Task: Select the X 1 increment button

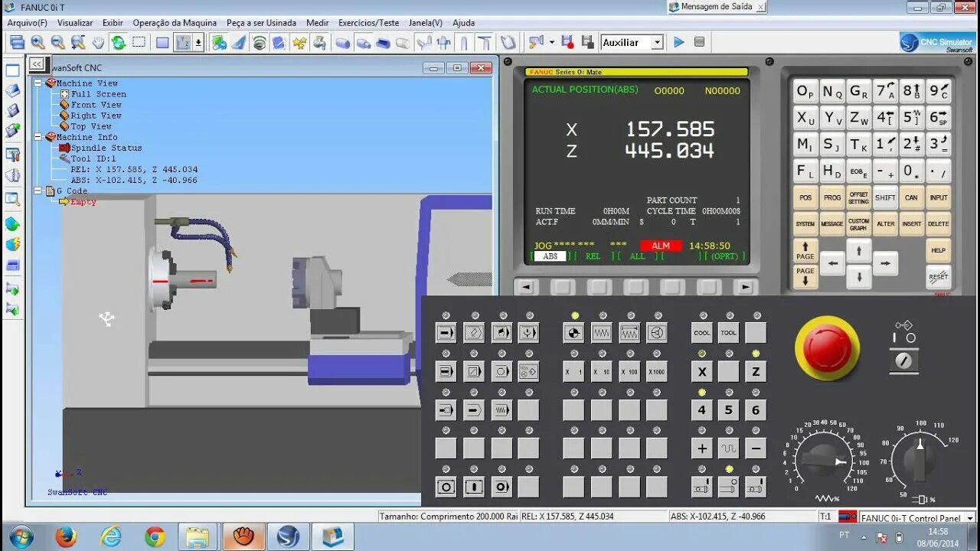Action: 574,372
